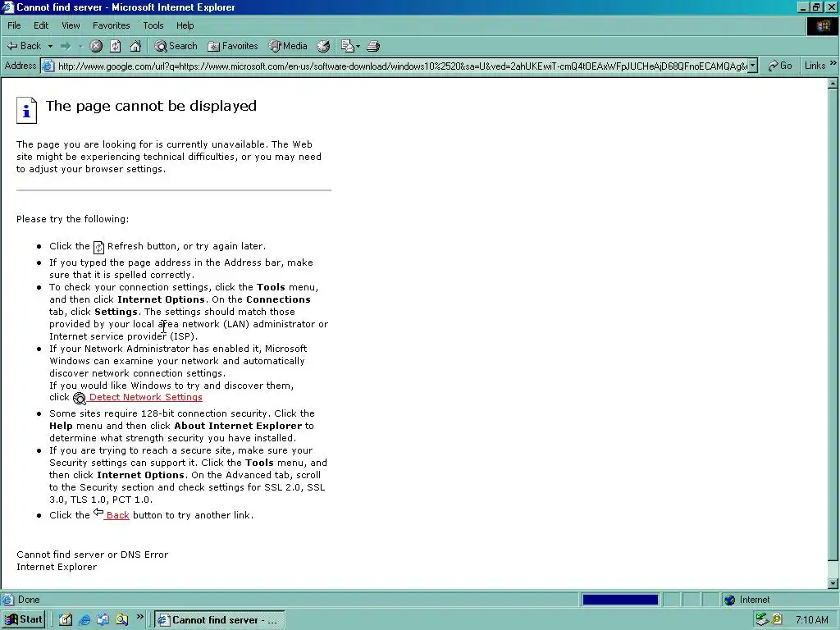The width and height of the screenshot is (840, 630).
Task: Launch Show Desktop from Quick Launch
Action: coord(66,619)
